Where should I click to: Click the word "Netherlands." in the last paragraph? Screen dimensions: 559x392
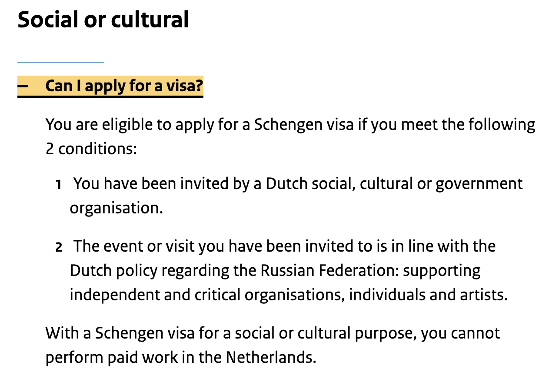pos(270,358)
